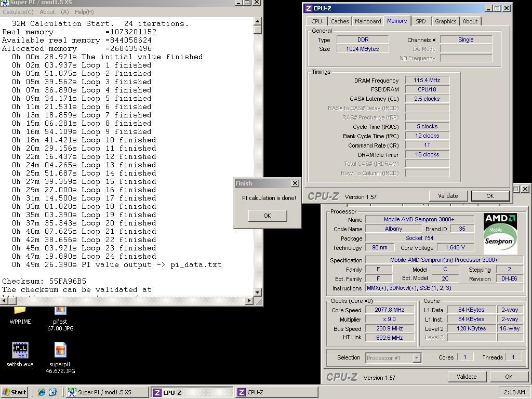This screenshot has height=399, width=532.
Task: Select the Memory tab
Action: point(397,21)
